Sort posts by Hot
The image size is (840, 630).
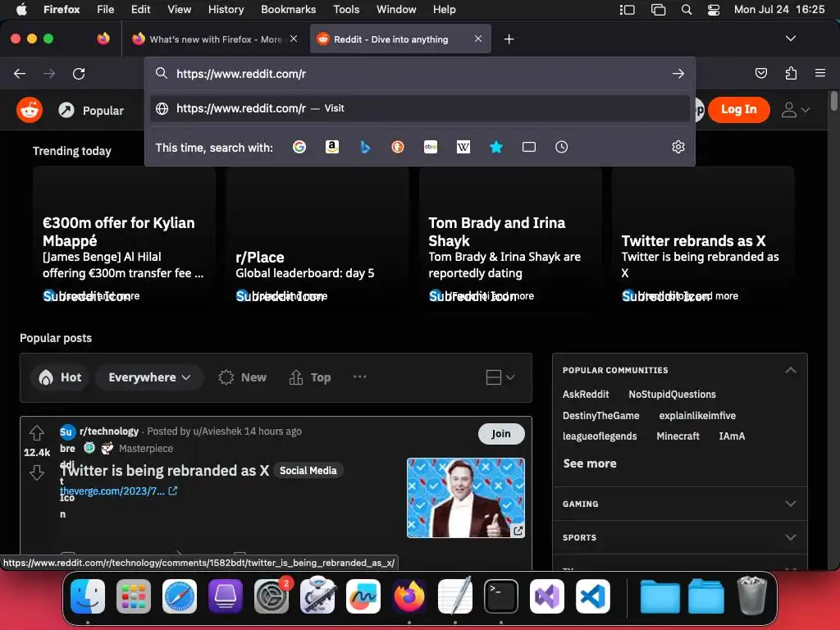pyautogui.click(x=59, y=377)
